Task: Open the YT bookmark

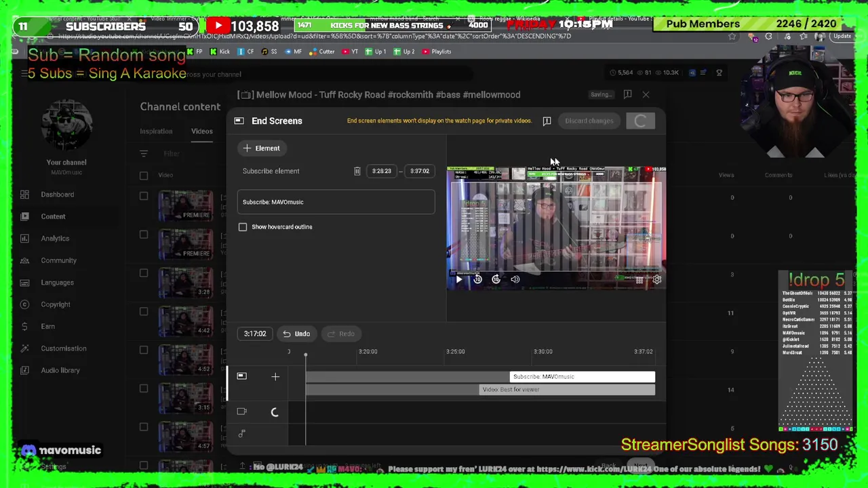Action: point(351,52)
